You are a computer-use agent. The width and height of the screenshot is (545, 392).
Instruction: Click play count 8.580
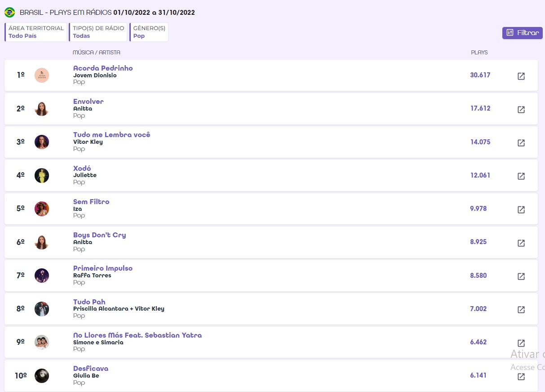(479, 276)
